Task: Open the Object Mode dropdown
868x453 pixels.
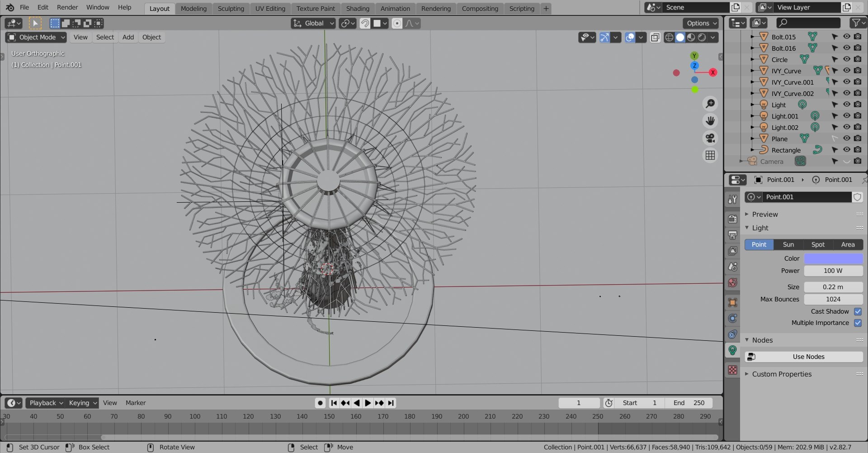Action: (37, 37)
